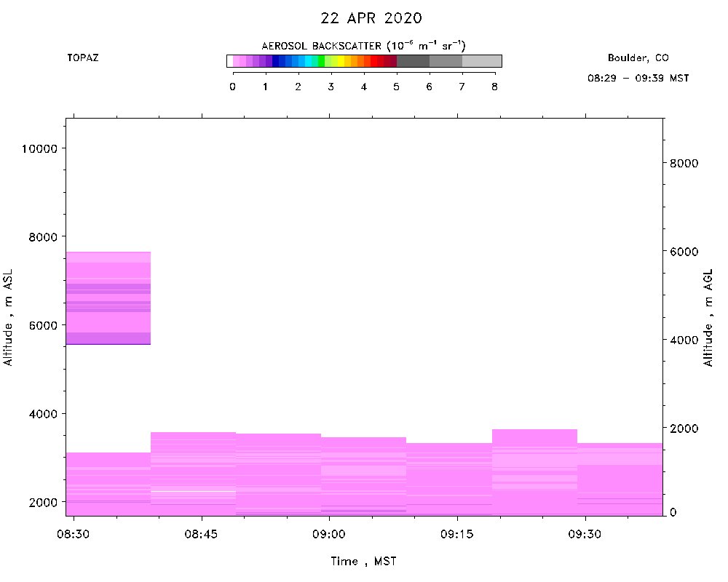Pick the light gray colorbar segment between 7 and 8

click(x=482, y=61)
